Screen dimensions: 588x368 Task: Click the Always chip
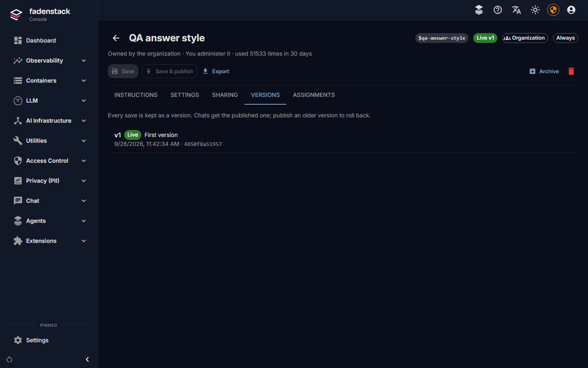pos(566,38)
